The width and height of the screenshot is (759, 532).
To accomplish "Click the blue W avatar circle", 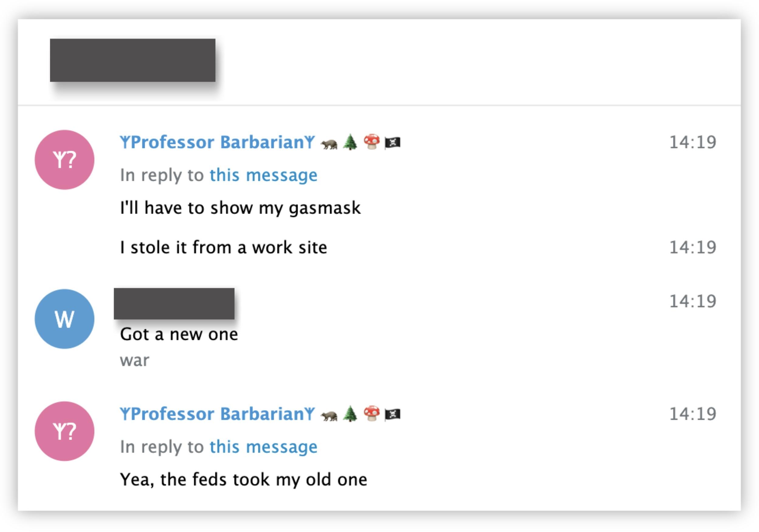I will click(x=64, y=319).
